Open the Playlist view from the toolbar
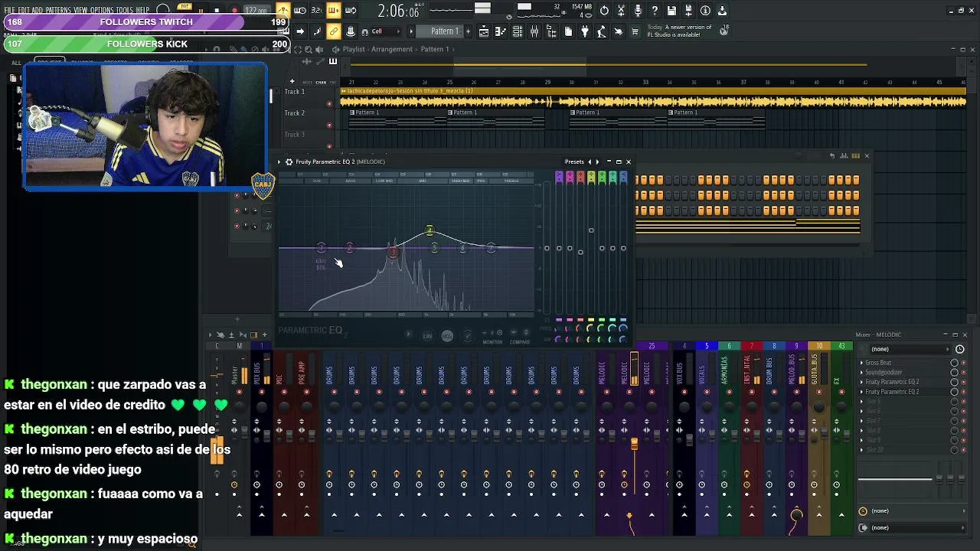The width and height of the screenshot is (980, 551). pyautogui.click(x=484, y=31)
